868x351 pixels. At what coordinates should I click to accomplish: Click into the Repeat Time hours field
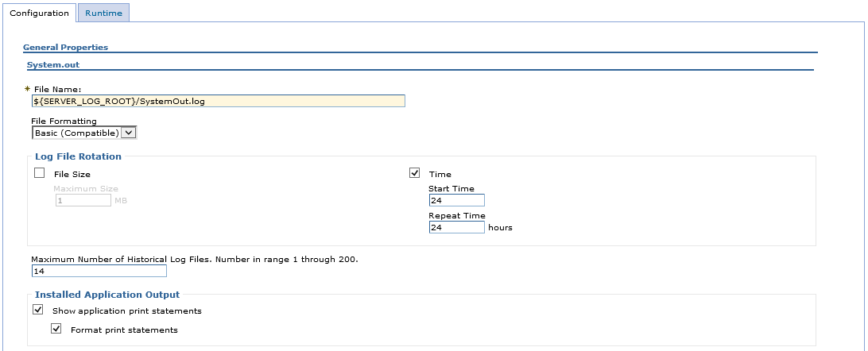[x=457, y=227]
